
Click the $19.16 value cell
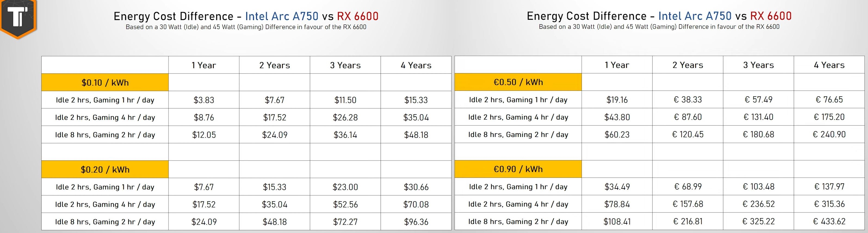(x=617, y=100)
